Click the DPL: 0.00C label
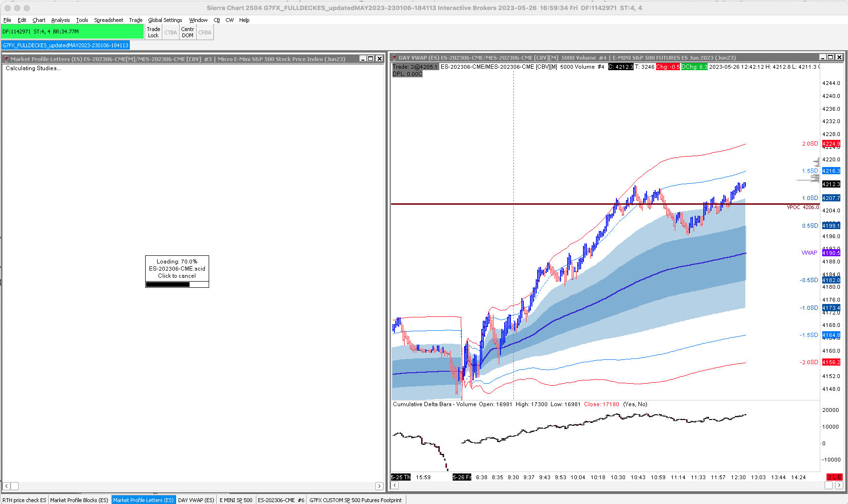The height and width of the screenshot is (504, 848). [x=407, y=74]
